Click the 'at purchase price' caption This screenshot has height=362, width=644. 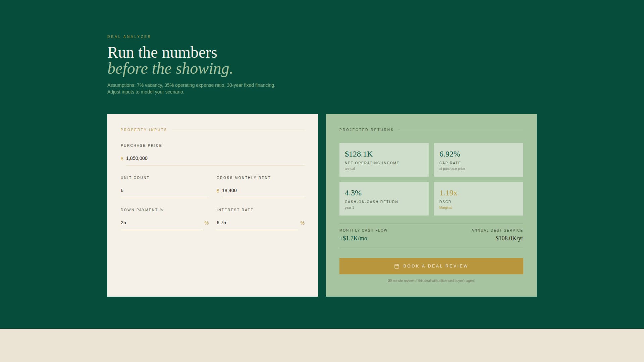[452, 169]
